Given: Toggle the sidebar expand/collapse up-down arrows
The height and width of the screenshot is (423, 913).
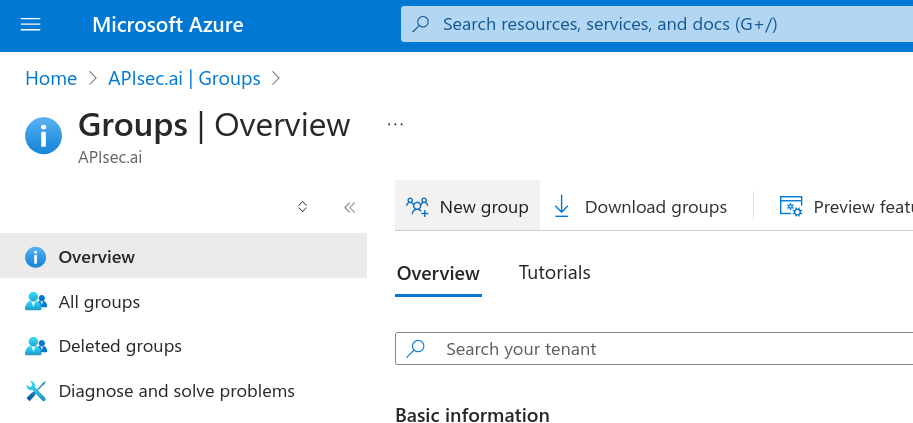Looking at the screenshot, I should click(302, 207).
